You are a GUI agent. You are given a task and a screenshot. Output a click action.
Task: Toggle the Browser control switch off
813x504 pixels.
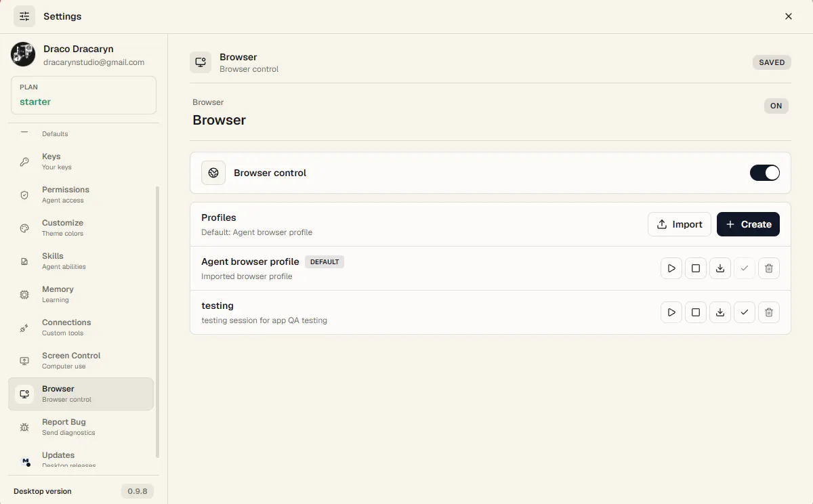pos(765,173)
